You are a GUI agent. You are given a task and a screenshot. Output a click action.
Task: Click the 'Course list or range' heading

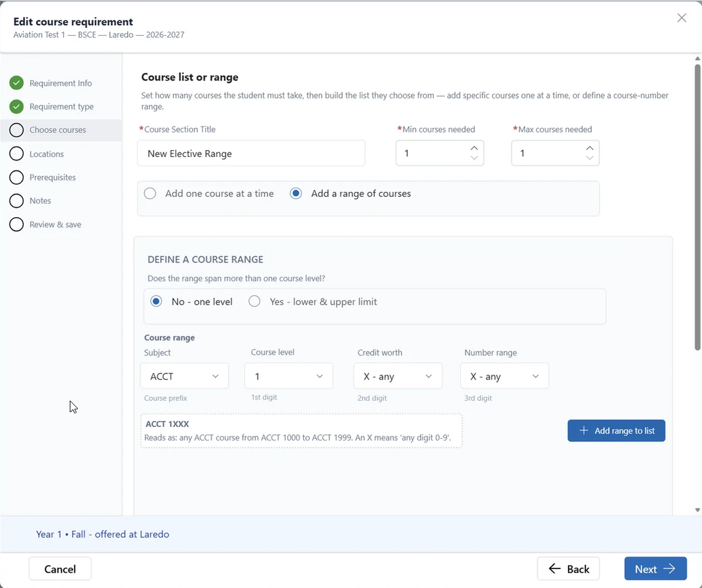[190, 77]
